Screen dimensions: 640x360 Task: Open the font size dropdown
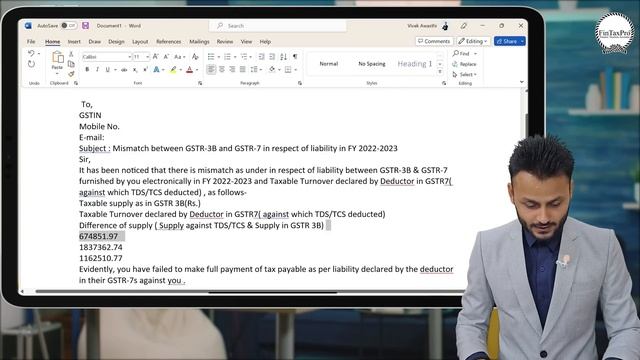pyautogui.click(x=147, y=57)
